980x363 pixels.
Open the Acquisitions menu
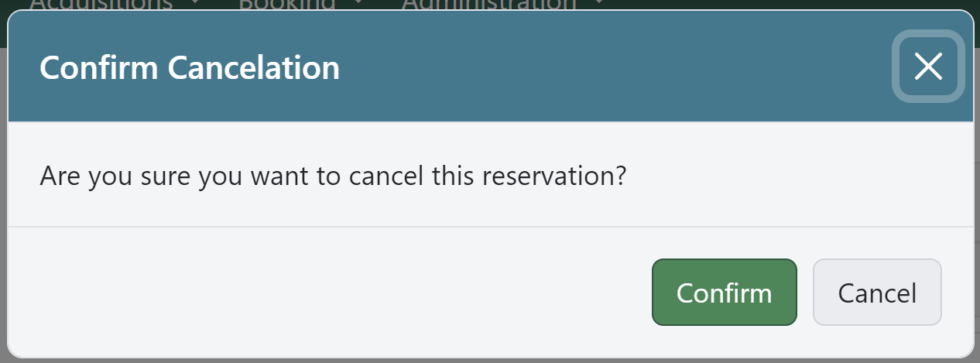point(101,4)
